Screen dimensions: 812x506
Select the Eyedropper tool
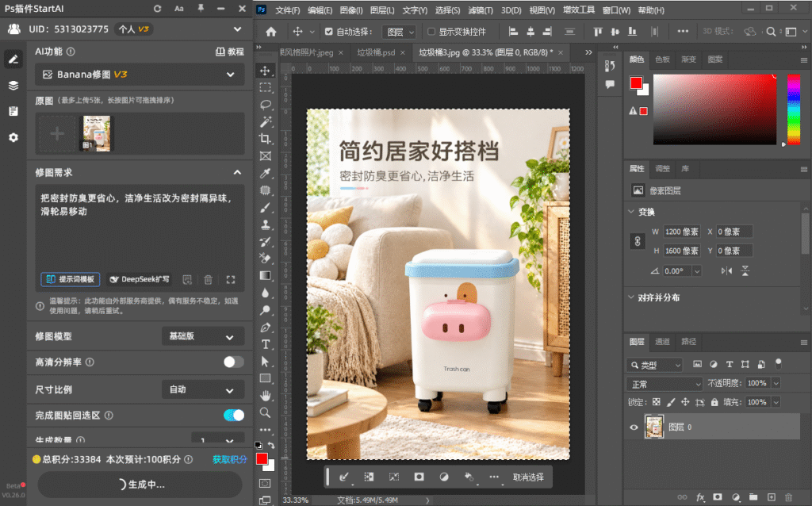[265, 173]
